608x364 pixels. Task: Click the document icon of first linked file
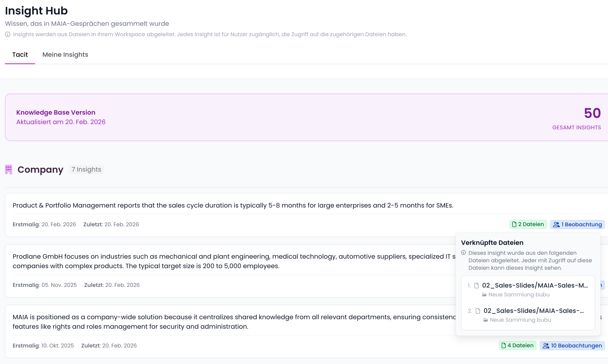point(476,286)
